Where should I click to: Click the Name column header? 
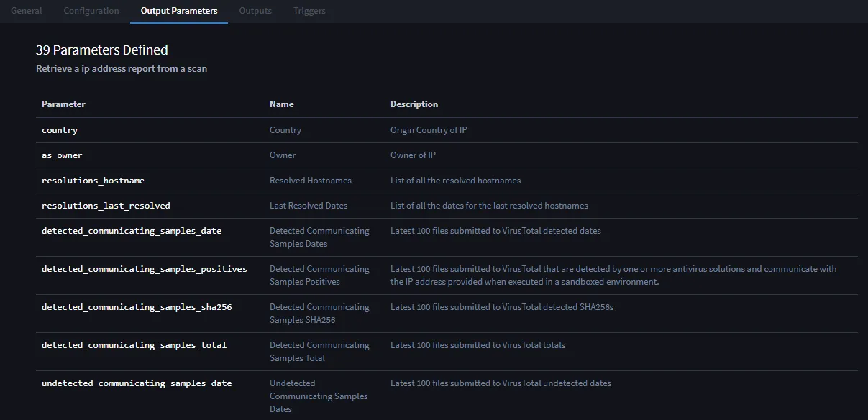click(282, 104)
